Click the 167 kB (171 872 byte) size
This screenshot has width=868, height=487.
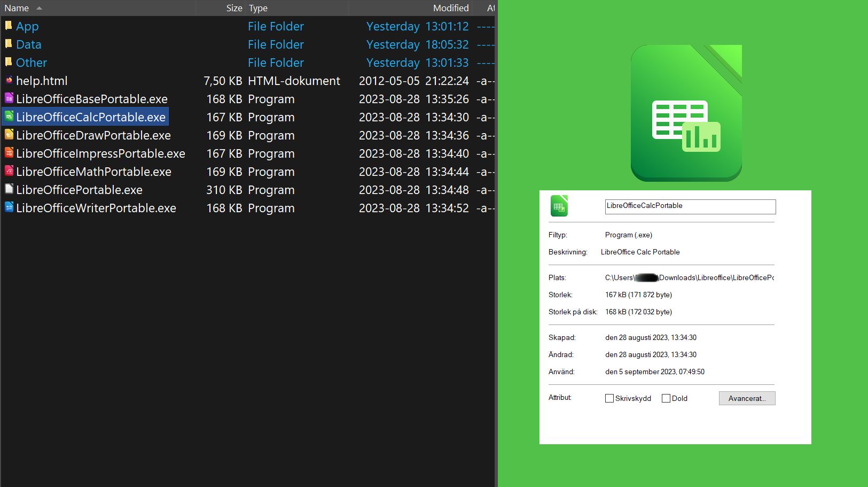click(639, 295)
